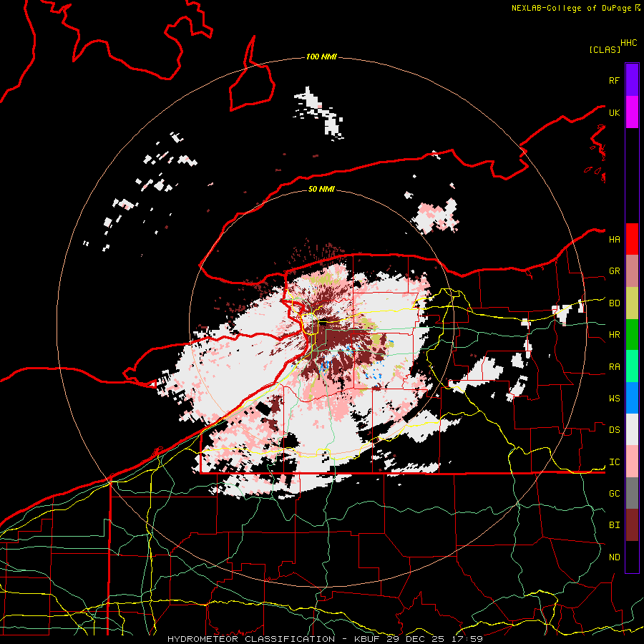
Task: Click the 'ND' legend label text
Action: 614,557
